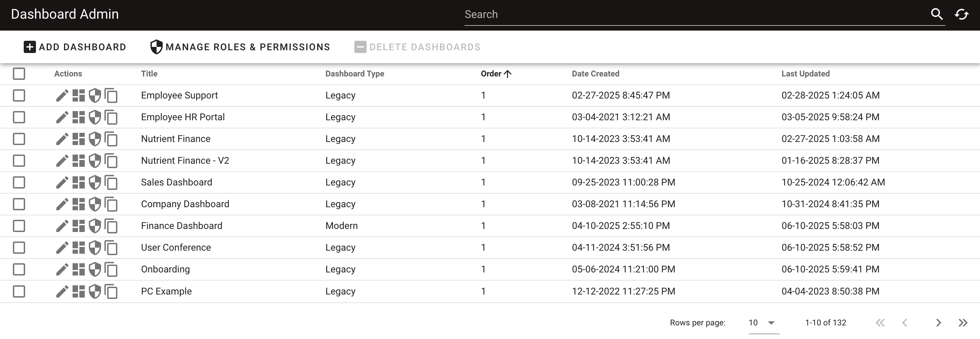The width and height of the screenshot is (980, 339).
Task: Click inside the Search field
Action: coord(647,14)
